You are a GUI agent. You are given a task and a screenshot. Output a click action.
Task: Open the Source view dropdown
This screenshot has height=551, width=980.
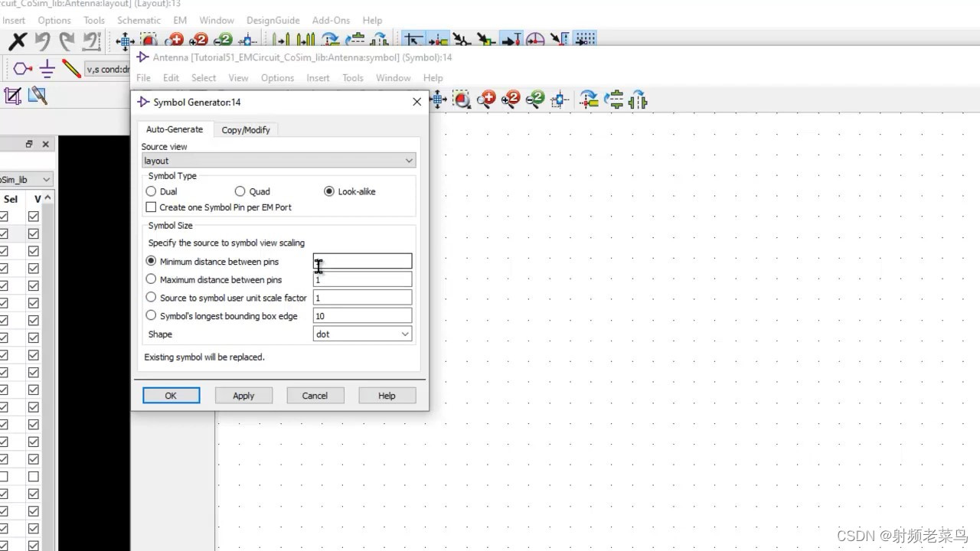point(408,160)
